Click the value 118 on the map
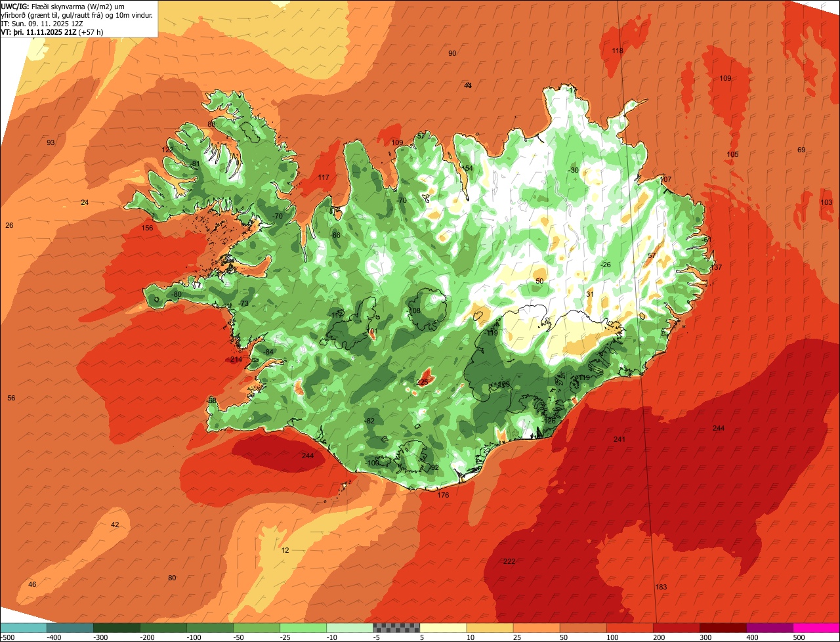 click(618, 51)
